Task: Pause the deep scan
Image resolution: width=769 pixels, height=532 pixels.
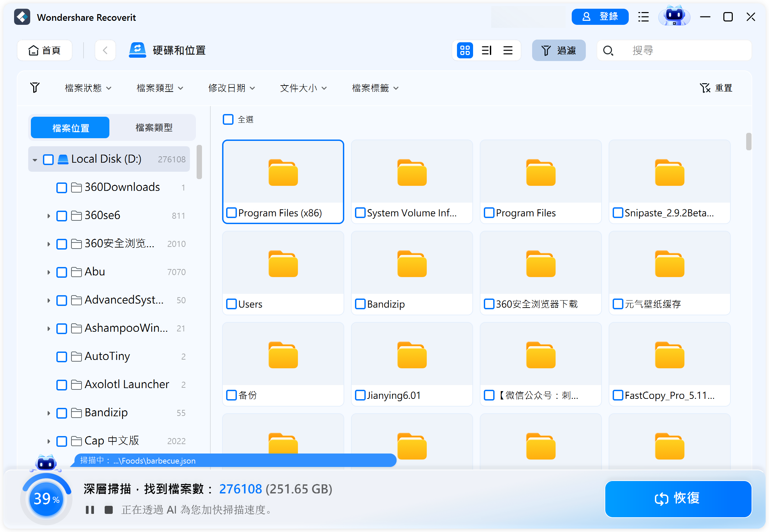Action: point(90,510)
